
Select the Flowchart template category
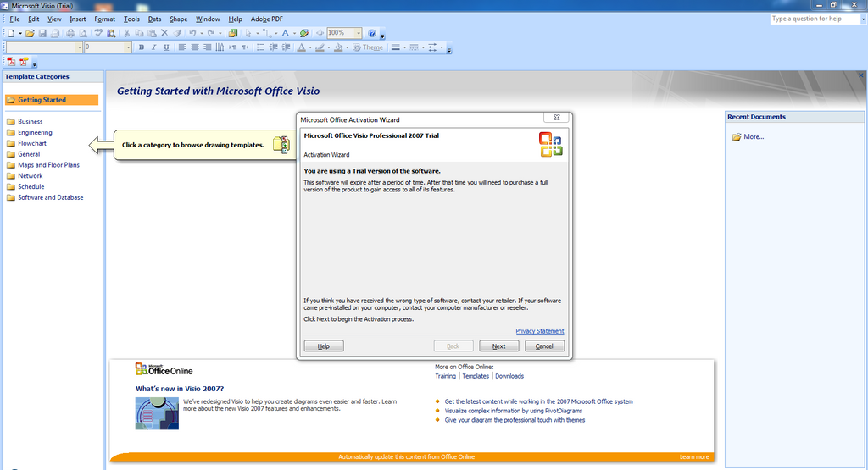point(32,143)
